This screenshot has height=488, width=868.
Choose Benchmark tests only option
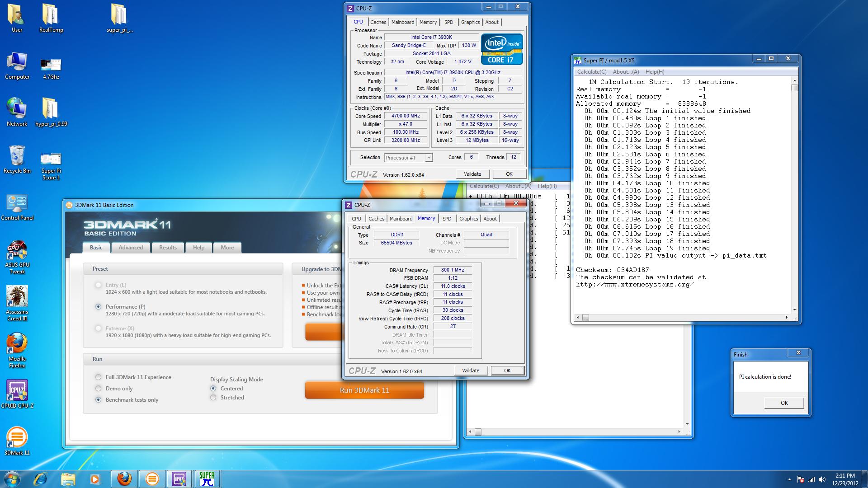pos(98,400)
